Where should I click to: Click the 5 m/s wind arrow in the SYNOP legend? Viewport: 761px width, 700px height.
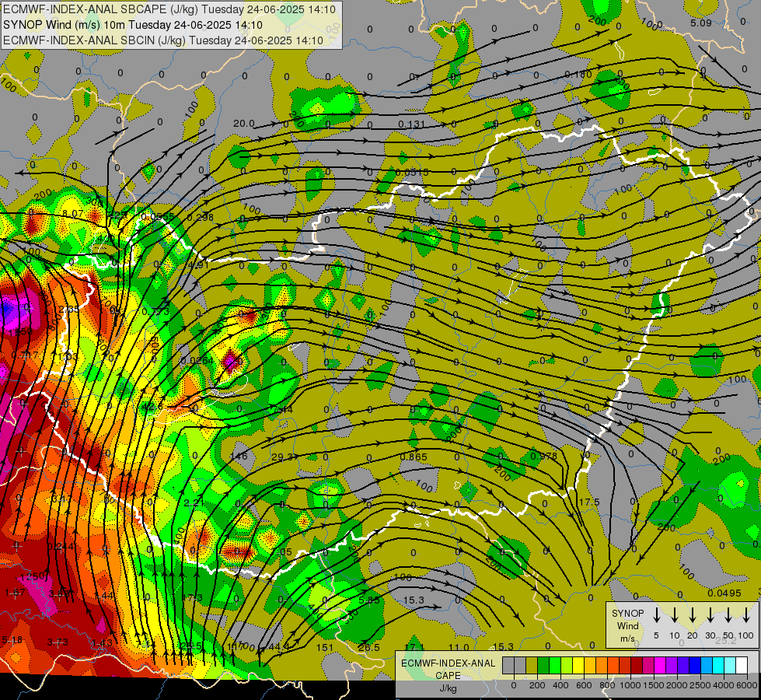(x=657, y=615)
